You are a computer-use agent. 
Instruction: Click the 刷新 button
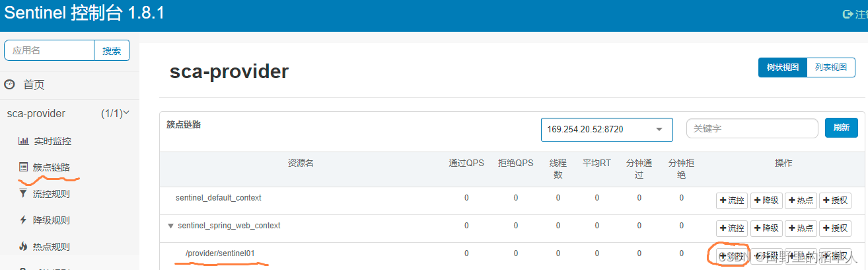[842, 128]
